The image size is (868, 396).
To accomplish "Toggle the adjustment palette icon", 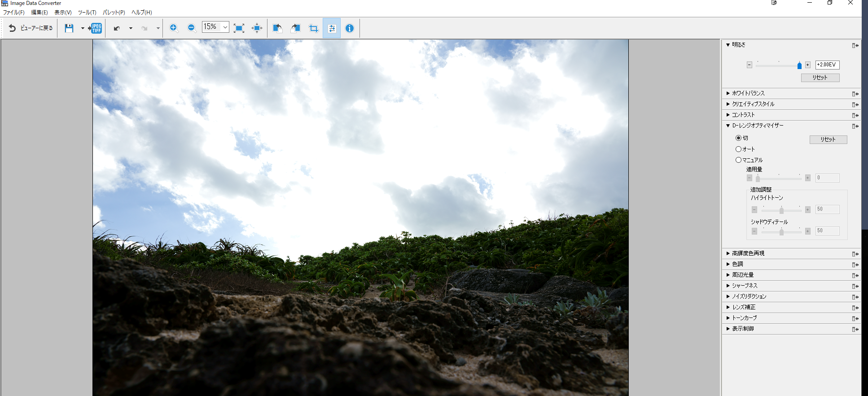I will (332, 28).
